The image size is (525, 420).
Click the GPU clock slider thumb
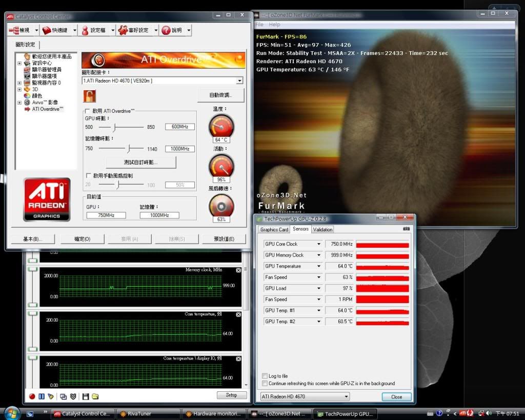[x=114, y=127]
